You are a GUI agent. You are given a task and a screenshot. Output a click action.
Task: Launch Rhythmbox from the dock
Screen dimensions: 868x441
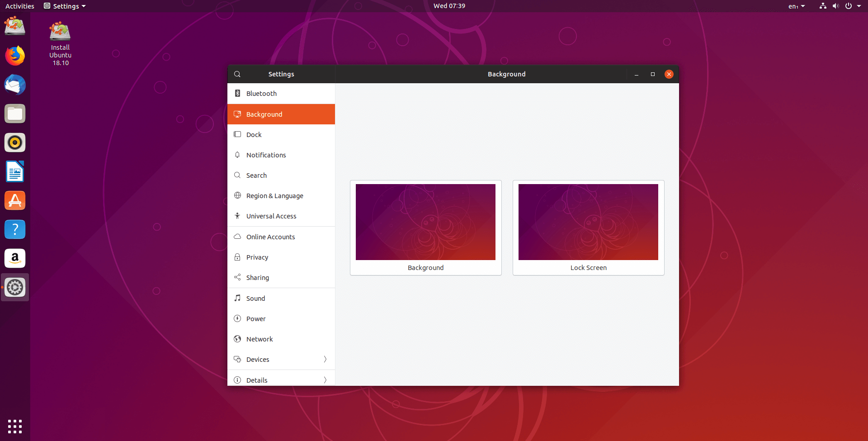(x=15, y=142)
